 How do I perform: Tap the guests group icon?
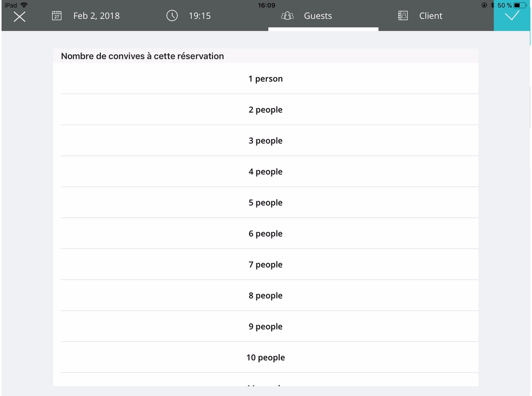coord(287,16)
